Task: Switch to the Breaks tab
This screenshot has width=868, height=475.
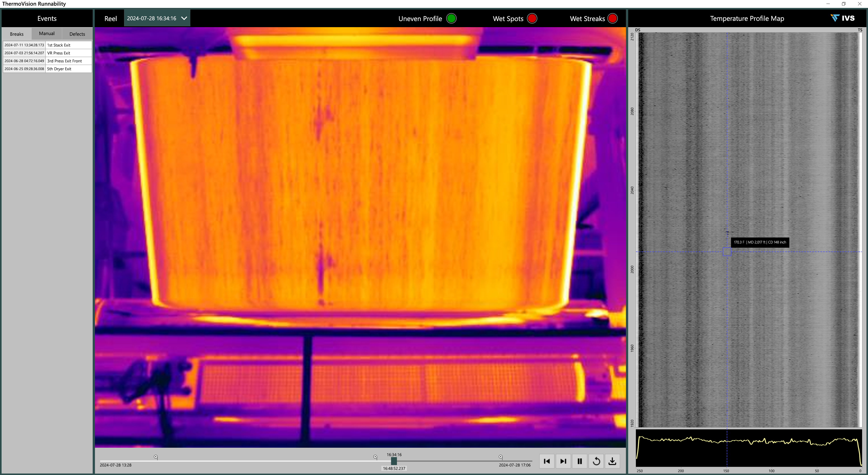Action: coord(17,34)
